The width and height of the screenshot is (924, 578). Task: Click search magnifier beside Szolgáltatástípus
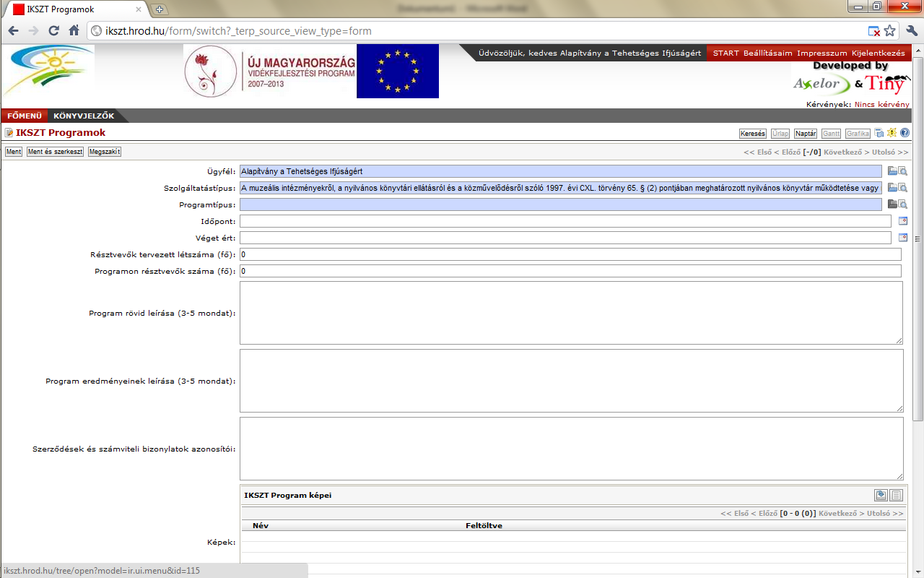click(x=902, y=188)
